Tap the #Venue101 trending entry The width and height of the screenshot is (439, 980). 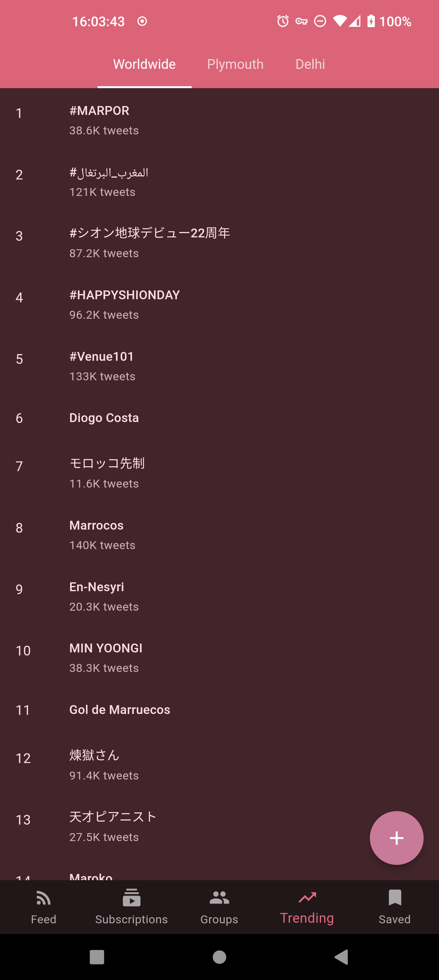coord(102,357)
